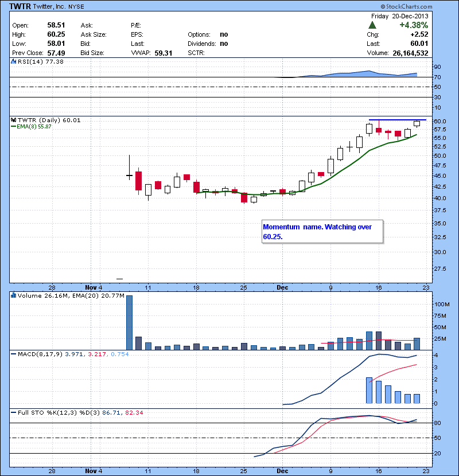Screen dimensions: 459x476
Task: Click the Options 'no' value
Action: [224, 34]
